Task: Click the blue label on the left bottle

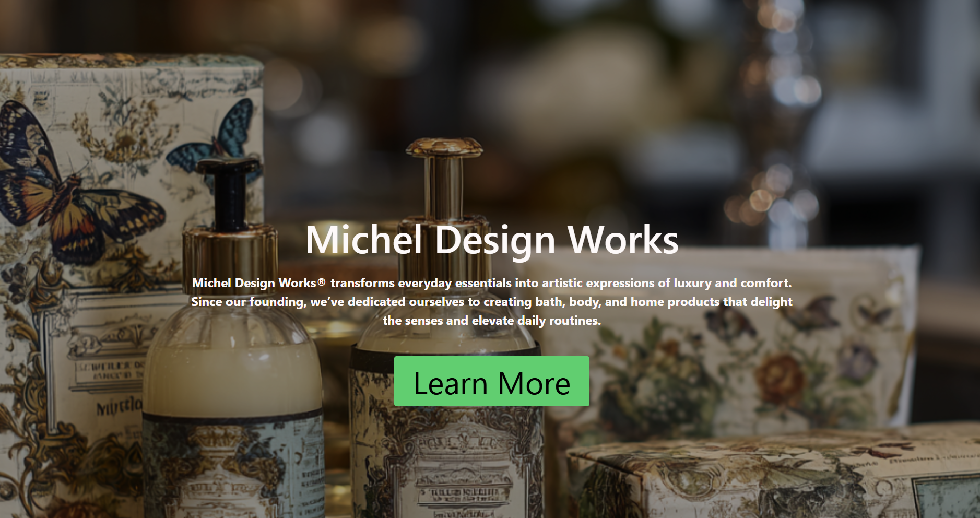Action: pos(233,467)
